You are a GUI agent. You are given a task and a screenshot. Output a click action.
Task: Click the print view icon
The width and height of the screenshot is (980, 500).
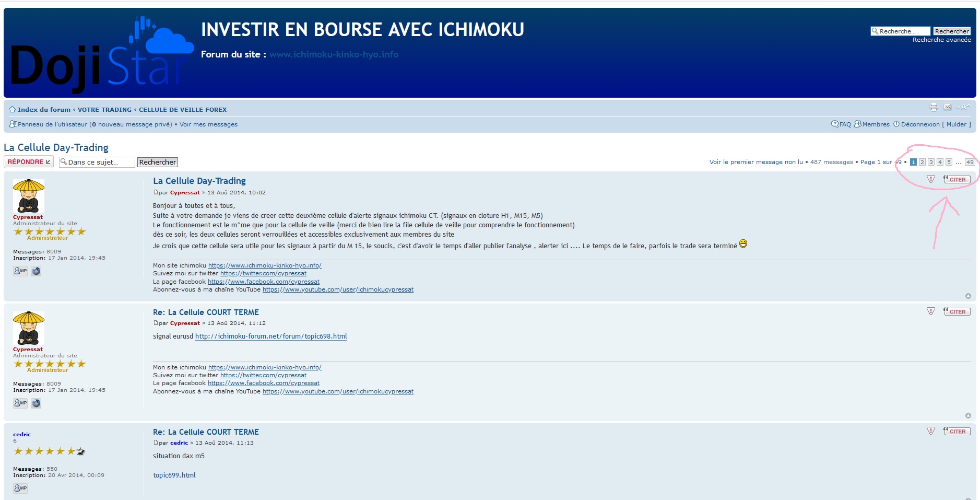click(934, 108)
